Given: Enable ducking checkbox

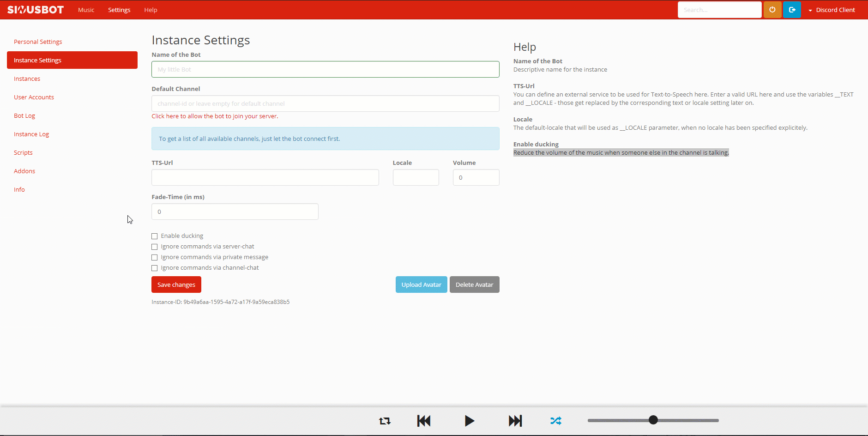Looking at the screenshot, I should click(x=155, y=236).
